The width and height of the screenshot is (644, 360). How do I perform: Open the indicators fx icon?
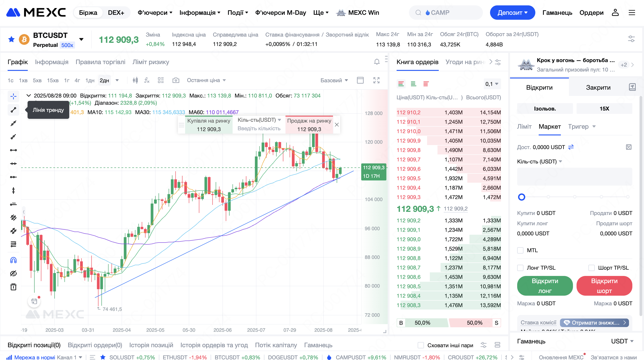tap(147, 80)
